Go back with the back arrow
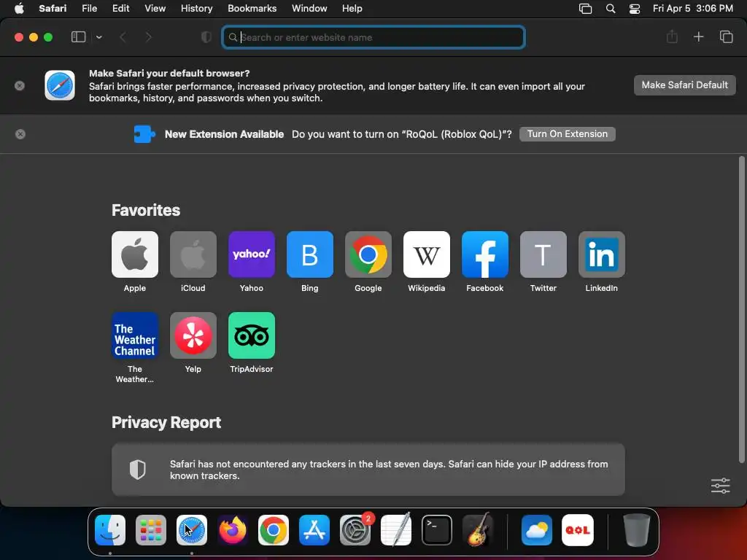This screenshot has height=560, width=747. click(123, 37)
